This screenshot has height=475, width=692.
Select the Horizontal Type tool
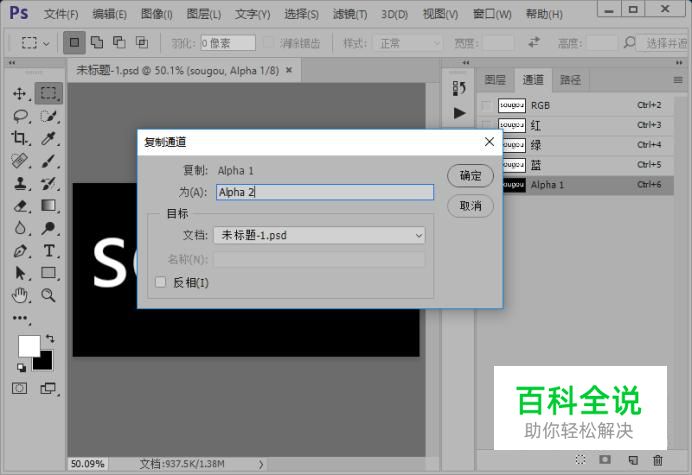49,251
